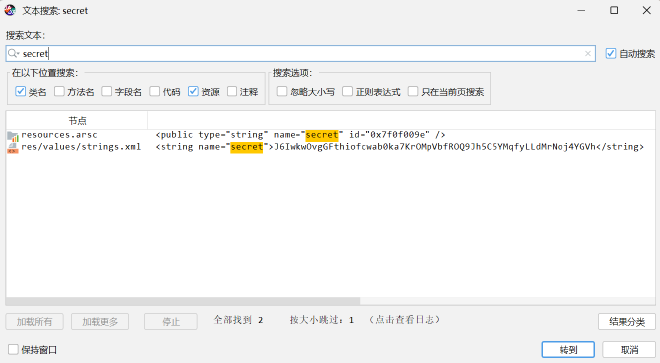
Task: Click the search magnifier icon in text field
Action: (x=13, y=53)
